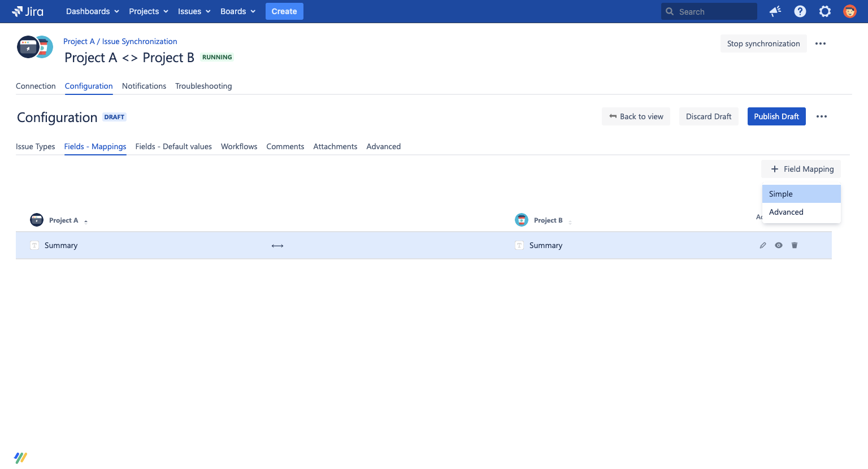Click the Exalate logo at bottom left
Screen dimensions: 868x469
[20, 457]
